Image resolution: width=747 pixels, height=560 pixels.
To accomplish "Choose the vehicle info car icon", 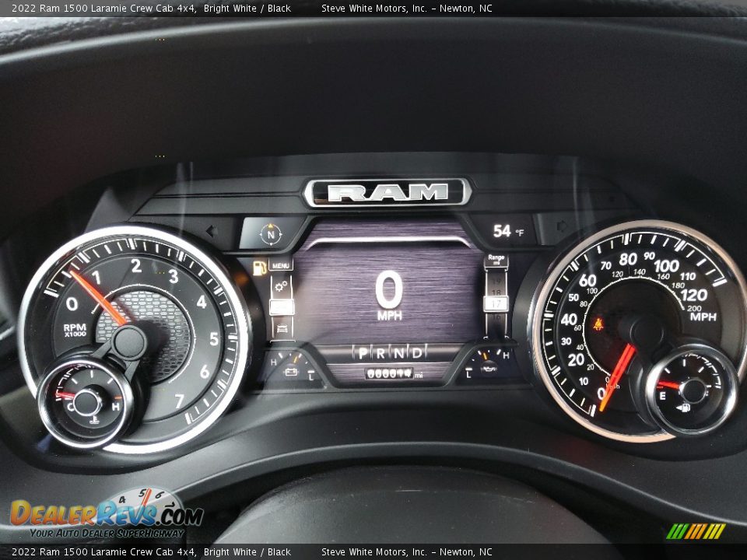I will click(x=282, y=329).
